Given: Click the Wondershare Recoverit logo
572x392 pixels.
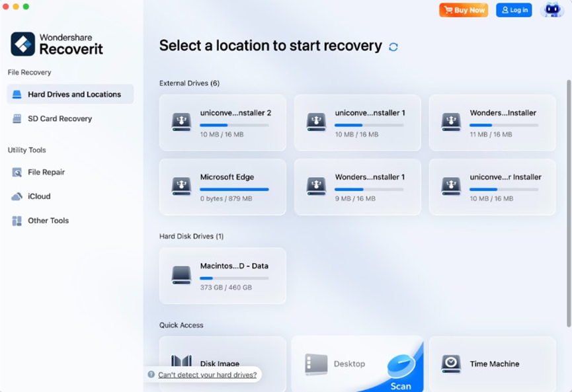Looking at the screenshot, I should 22,44.
